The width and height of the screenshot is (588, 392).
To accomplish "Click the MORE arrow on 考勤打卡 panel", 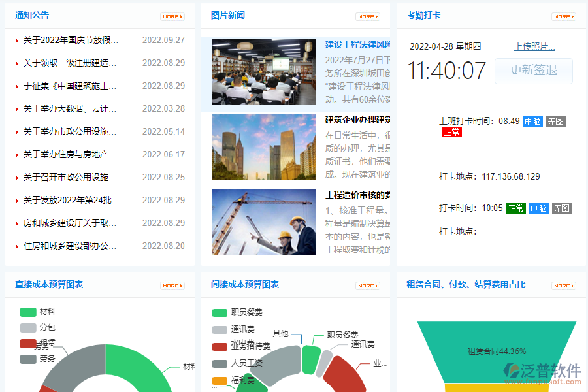I will 563,15.
